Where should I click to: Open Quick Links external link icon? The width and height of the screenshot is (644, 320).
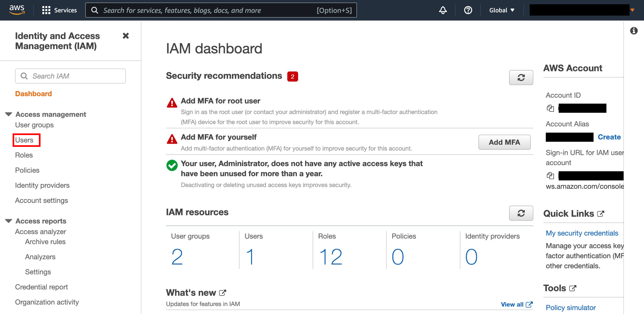(x=601, y=214)
